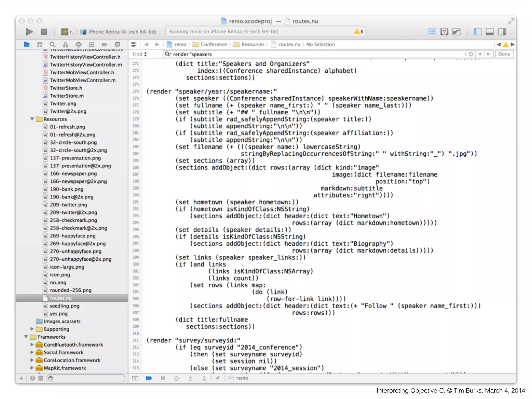
Task: Click the Step into button
Action: click(190, 378)
